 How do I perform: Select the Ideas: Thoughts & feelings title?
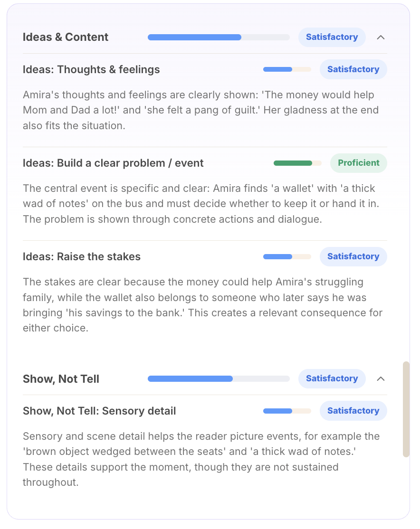click(x=91, y=69)
